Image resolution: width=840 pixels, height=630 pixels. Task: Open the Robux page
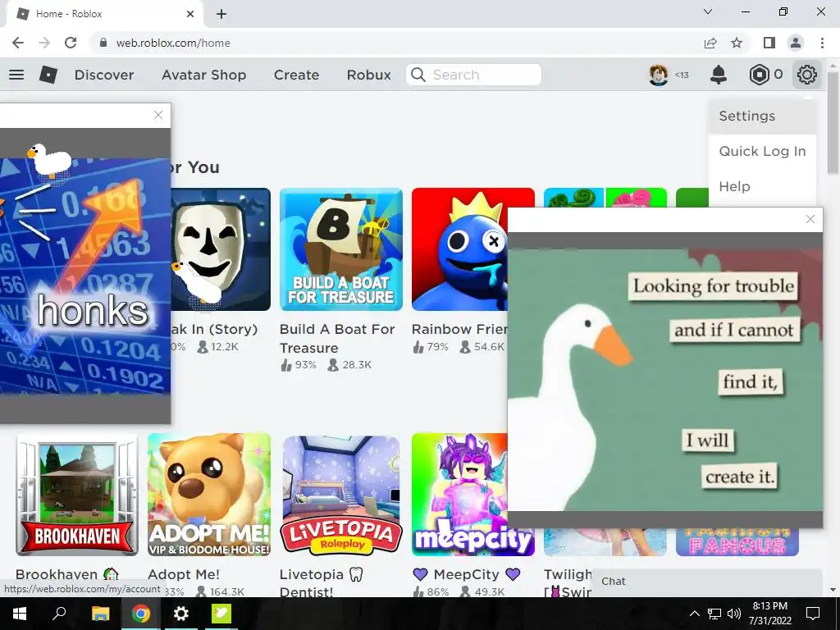[x=368, y=75]
